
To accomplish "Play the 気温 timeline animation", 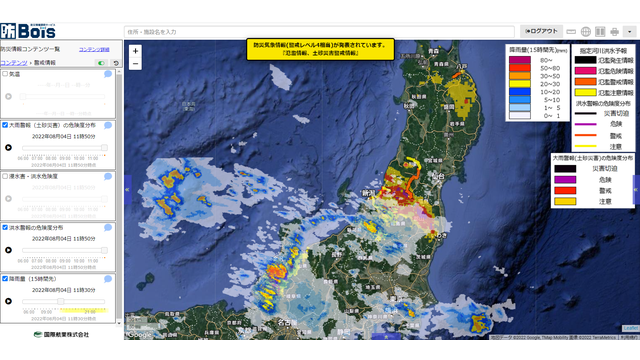I will (8, 96).
